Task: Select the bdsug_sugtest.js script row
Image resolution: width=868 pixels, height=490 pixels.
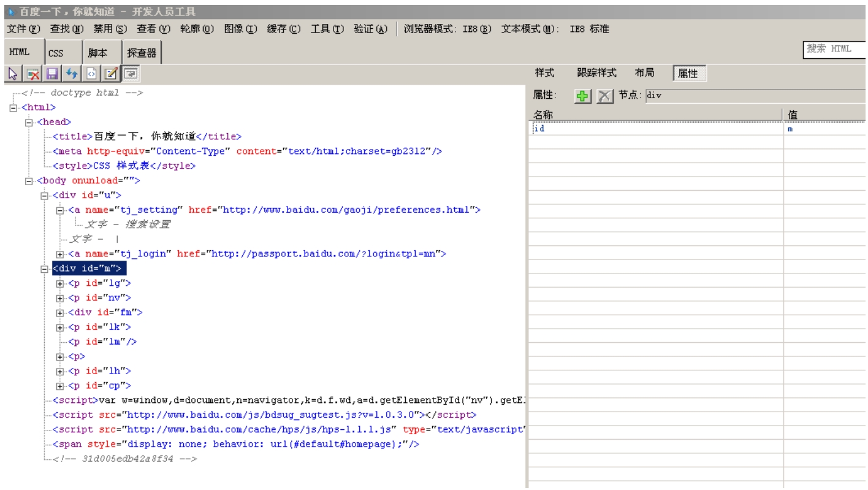Action: pyautogui.click(x=265, y=415)
